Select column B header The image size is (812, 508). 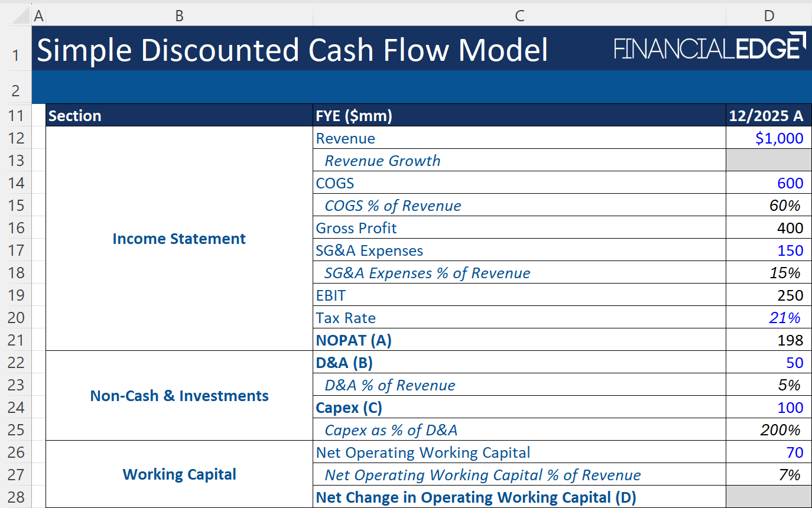click(x=178, y=15)
